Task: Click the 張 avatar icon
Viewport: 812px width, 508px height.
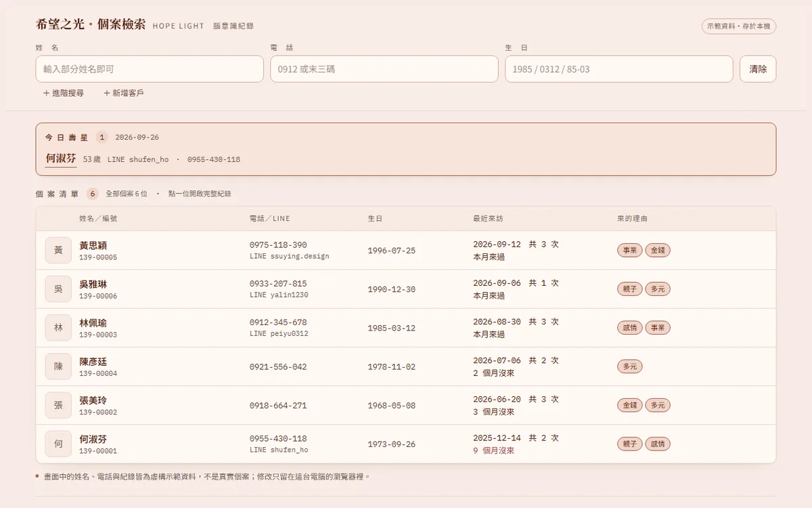Action: pyautogui.click(x=58, y=405)
